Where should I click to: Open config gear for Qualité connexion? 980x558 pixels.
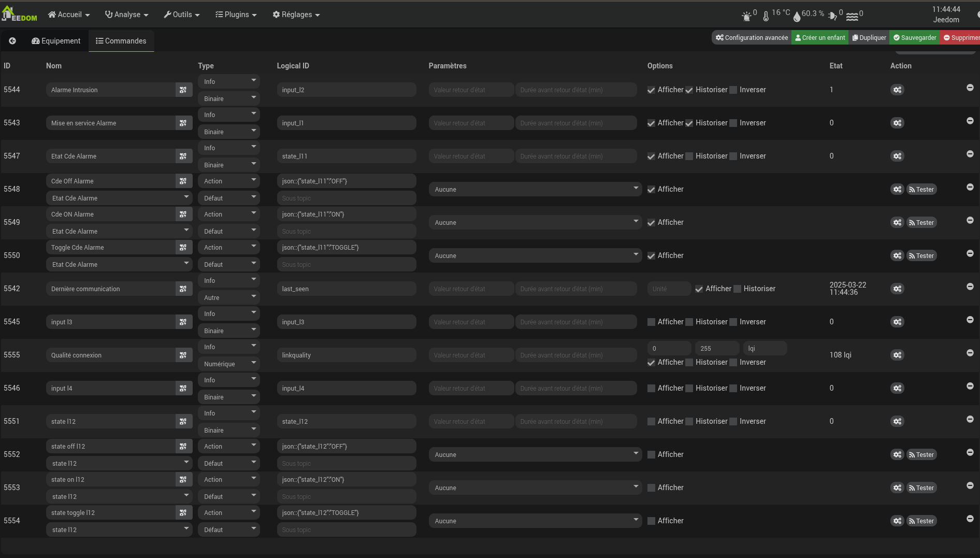coord(897,355)
